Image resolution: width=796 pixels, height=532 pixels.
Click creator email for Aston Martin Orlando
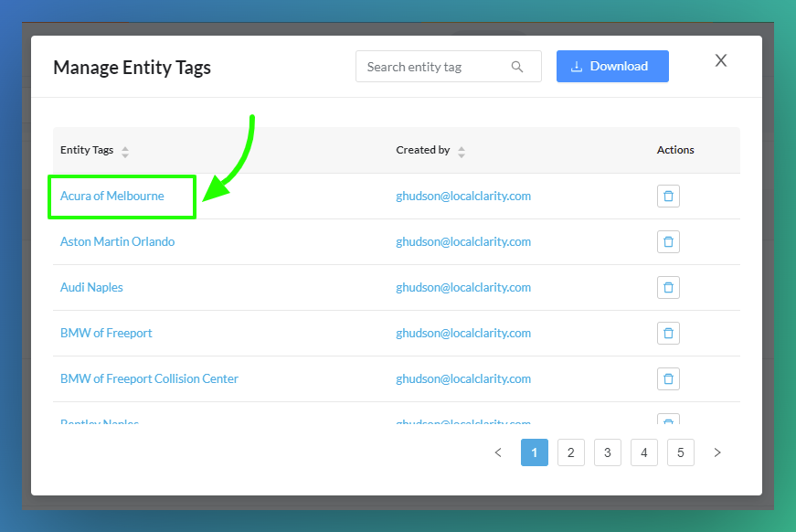tap(463, 241)
